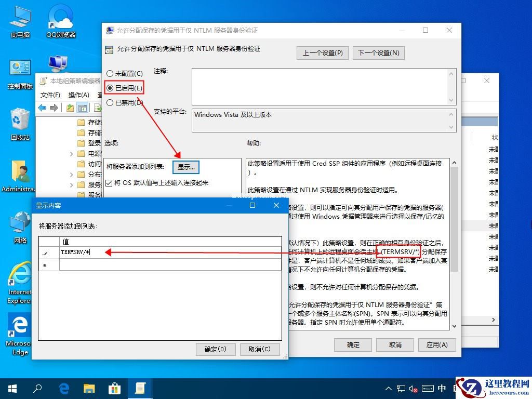532x399 pixels.
Task: Expand the 电源 tree node
Action: point(72,153)
